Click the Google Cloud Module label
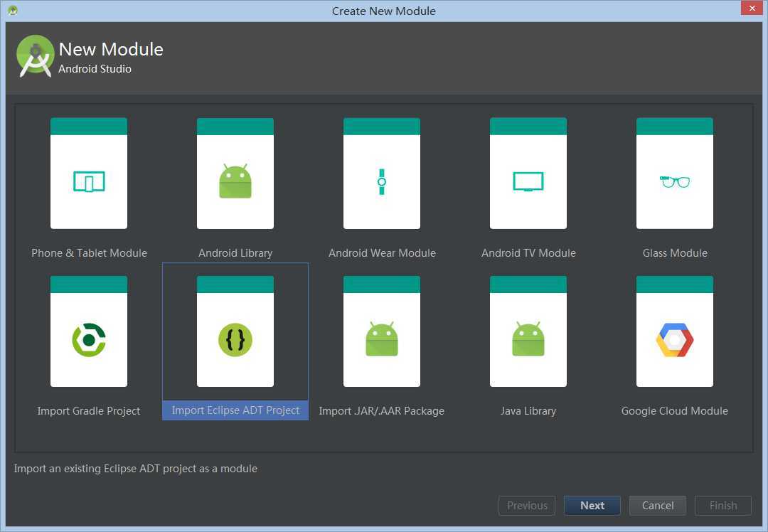Screen dimensions: 768x532 [x=674, y=411]
